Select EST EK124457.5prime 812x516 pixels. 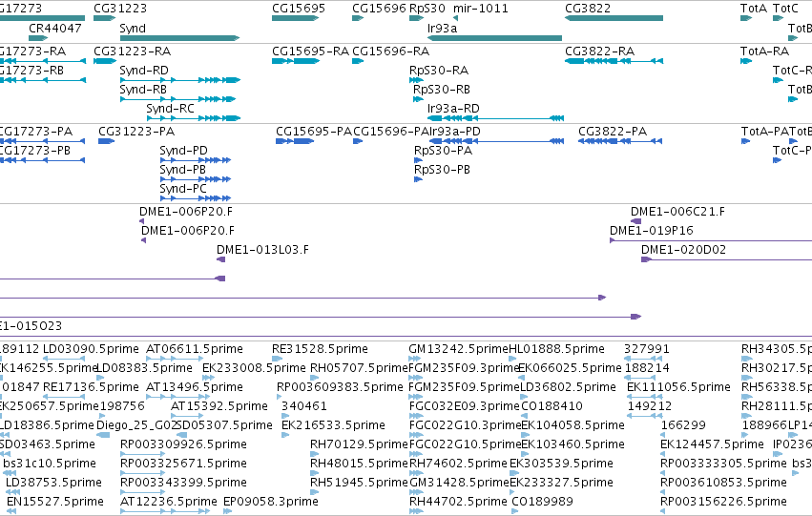[x=663, y=454]
